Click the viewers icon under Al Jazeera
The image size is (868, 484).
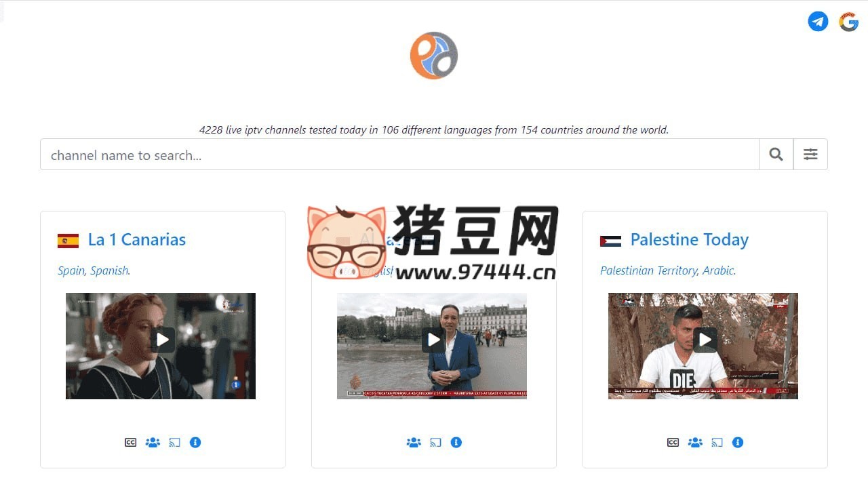[x=414, y=442]
